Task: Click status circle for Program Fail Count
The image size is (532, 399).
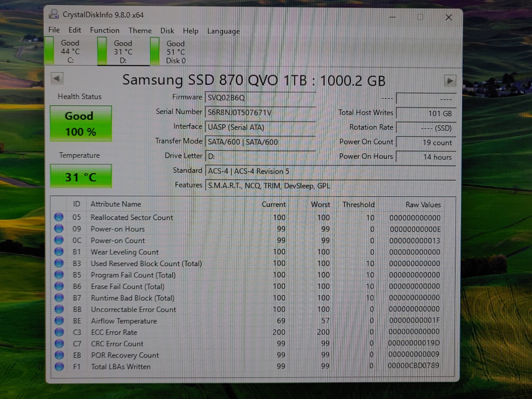Action: 59,274
